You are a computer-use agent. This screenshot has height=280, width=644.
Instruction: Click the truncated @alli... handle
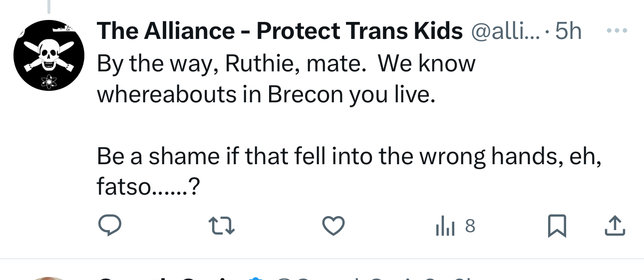506,32
